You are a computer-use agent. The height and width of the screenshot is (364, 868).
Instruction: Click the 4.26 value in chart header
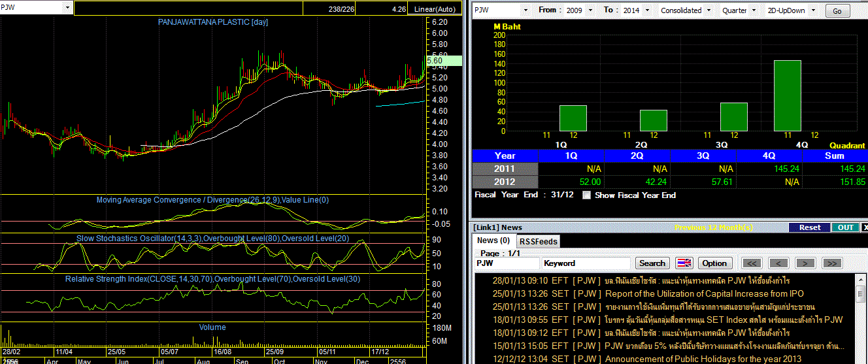coord(398,10)
